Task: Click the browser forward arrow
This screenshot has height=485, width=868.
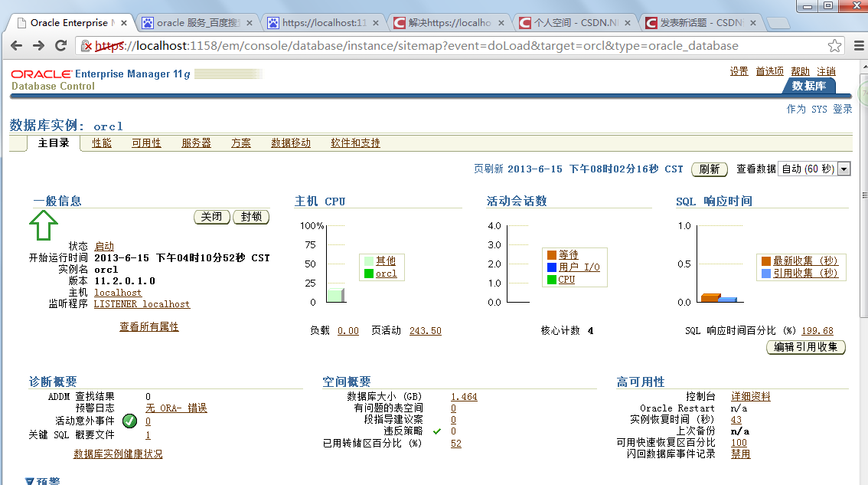Action: click(39, 45)
